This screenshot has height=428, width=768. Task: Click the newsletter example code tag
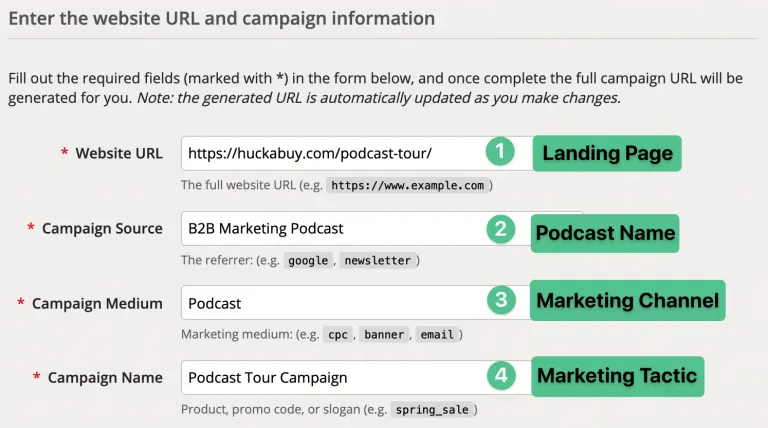coord(378,261)
